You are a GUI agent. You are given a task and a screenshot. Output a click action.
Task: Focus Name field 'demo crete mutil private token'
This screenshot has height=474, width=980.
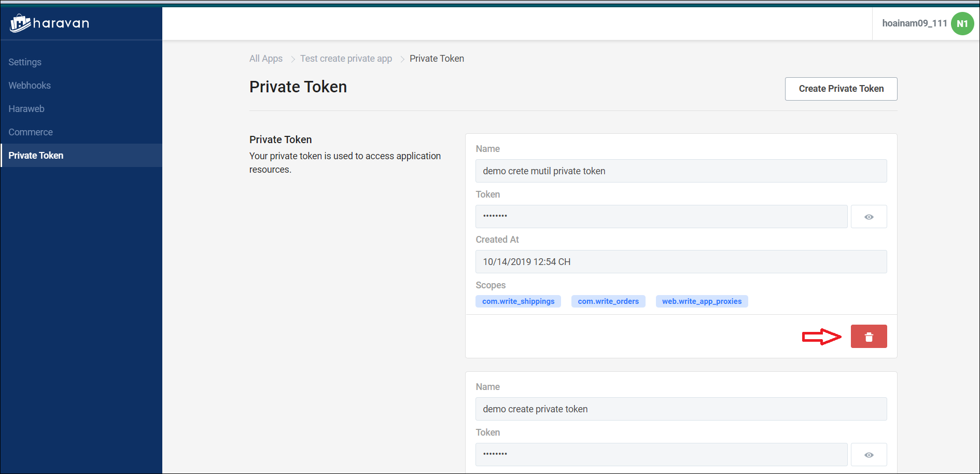tap(681, 171)
